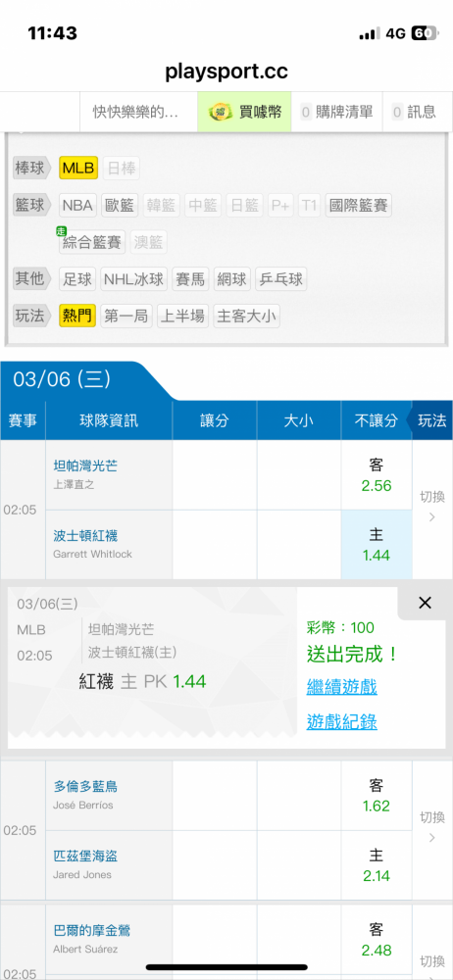The width and height of the screenshot is (453, 980).
Task: Select the 籃球 category arrow label
Action: 32,205
